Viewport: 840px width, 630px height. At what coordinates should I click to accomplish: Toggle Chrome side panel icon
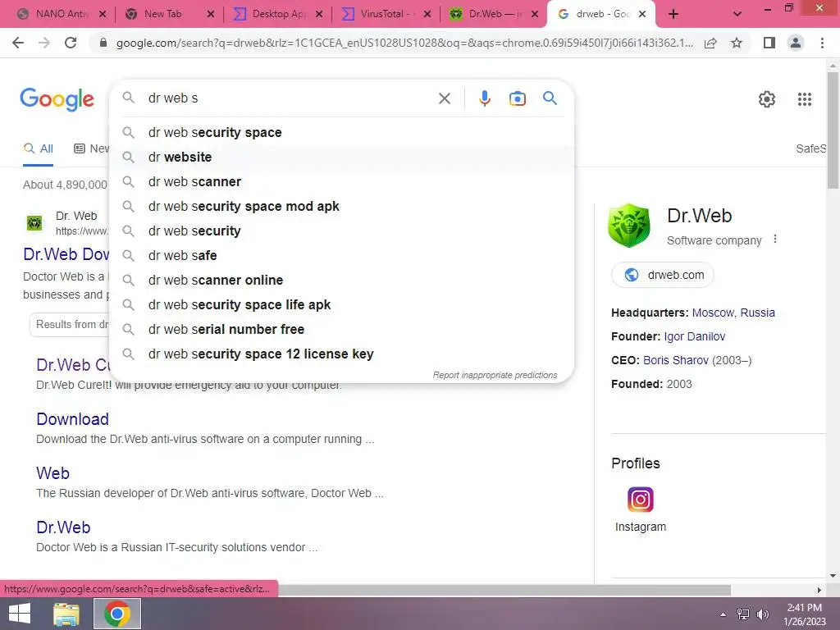769,43
